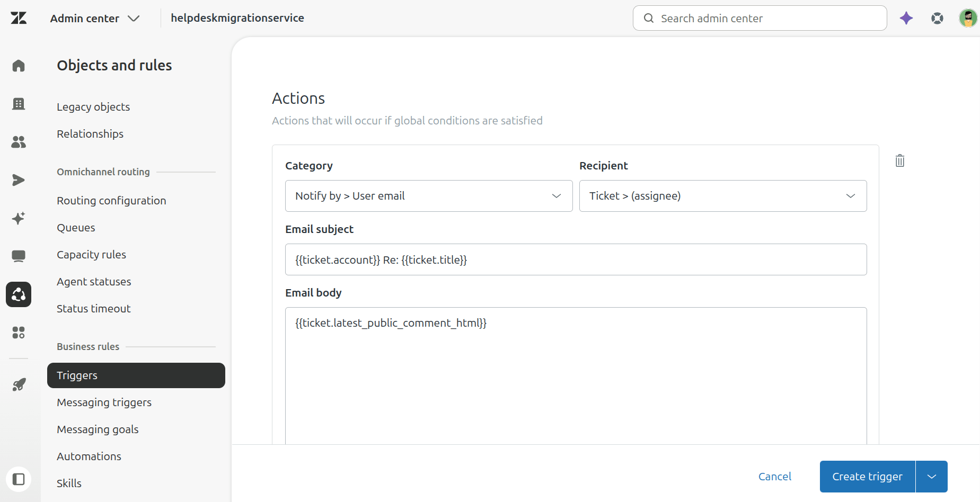Click the purple AI sparkle icon in header
Image resolution: width=980 pixels, height=502 pixels.
(x=906, y=18)
